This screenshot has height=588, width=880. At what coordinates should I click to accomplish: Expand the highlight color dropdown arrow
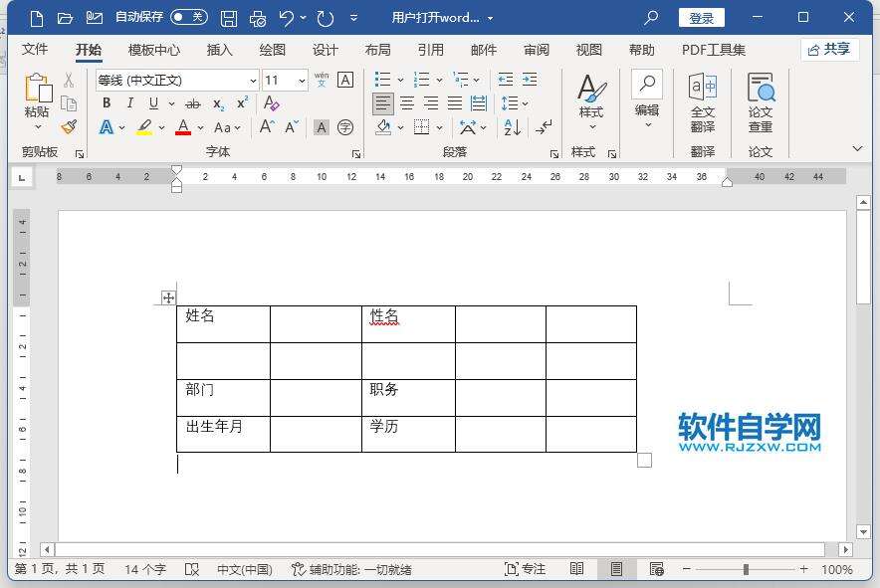click(161, 128)
